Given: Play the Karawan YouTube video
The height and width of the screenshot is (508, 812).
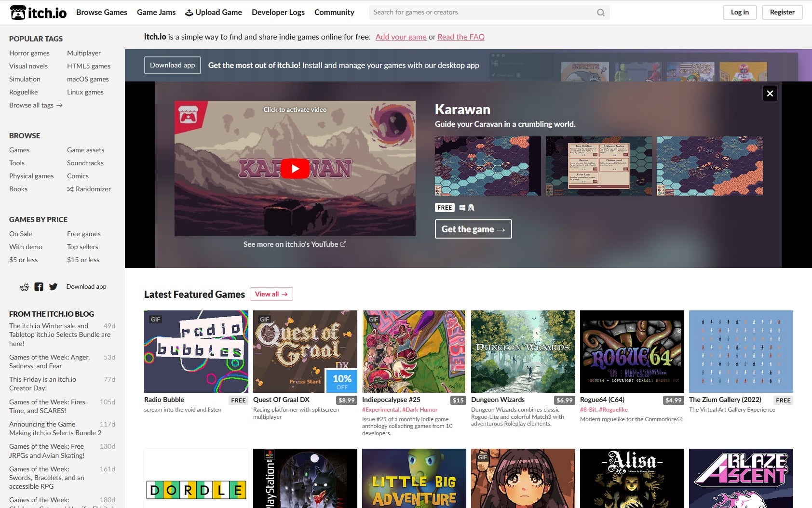Looking at the screenshot, I should (x=295, y=169).
